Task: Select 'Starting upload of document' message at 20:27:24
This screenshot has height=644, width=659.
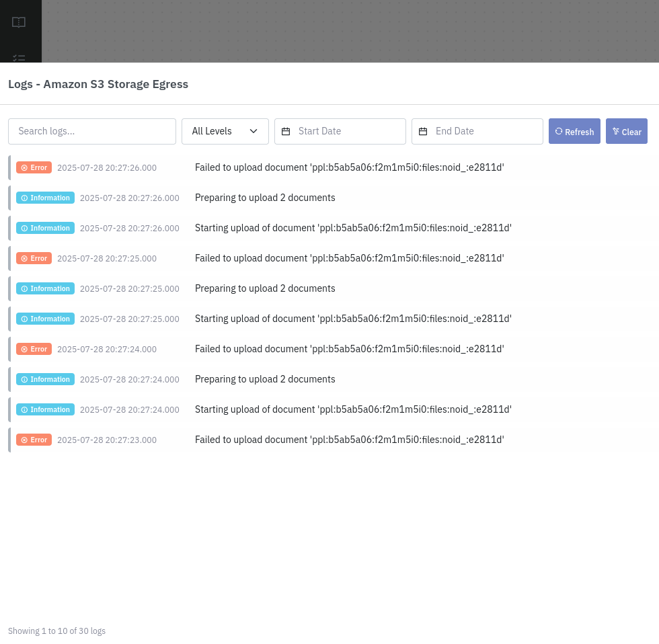Action: pos(353,409)
